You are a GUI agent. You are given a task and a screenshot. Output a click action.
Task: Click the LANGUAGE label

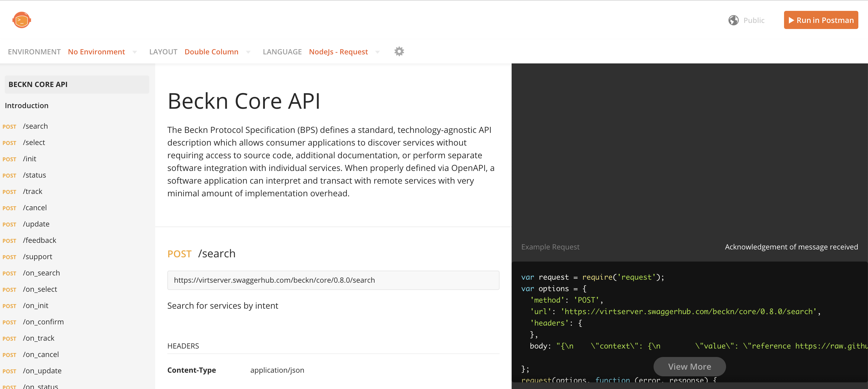282,52
